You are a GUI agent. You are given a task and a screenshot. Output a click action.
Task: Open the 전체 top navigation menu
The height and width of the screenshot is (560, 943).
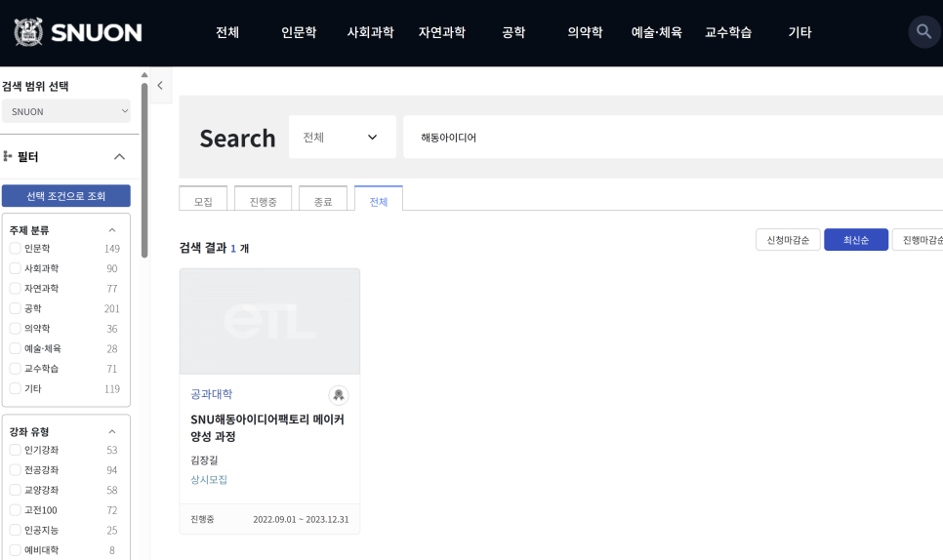[227, 32]
